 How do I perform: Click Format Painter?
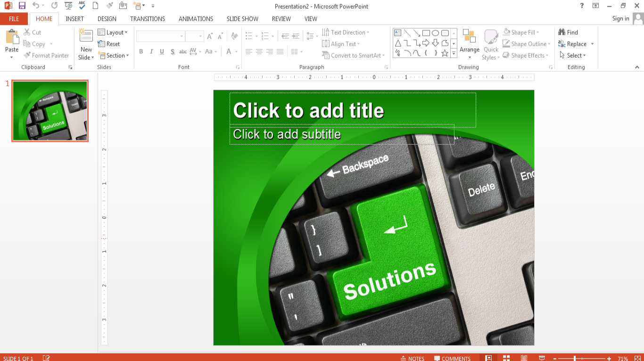(x=46, y=55)
